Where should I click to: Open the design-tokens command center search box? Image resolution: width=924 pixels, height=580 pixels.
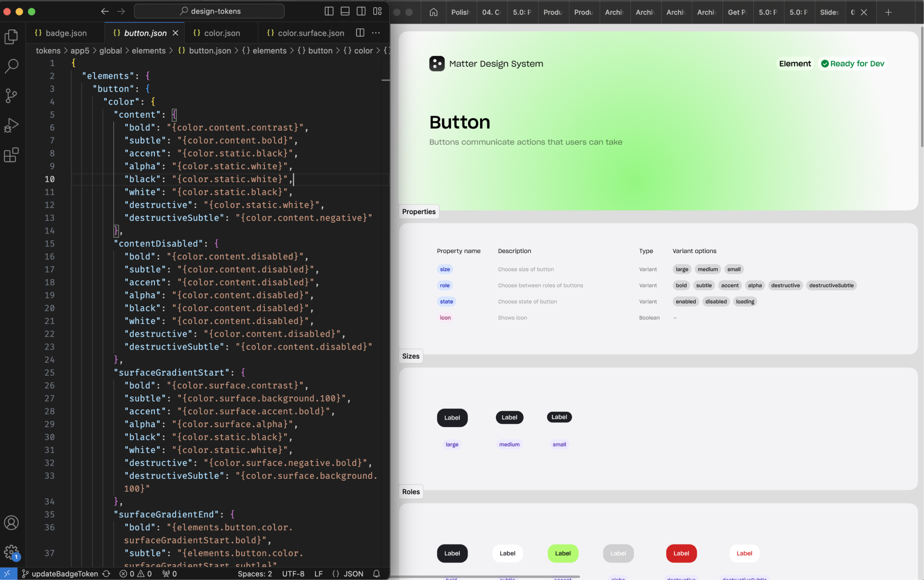(x=209, y=11)
